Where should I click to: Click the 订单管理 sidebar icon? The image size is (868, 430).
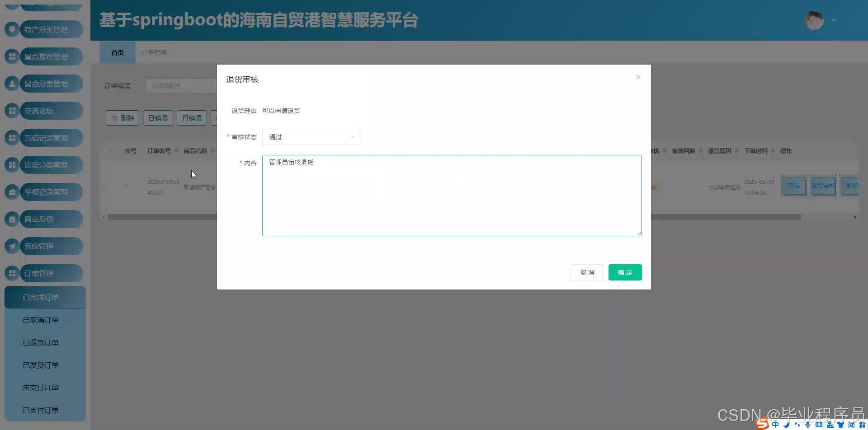12,273
